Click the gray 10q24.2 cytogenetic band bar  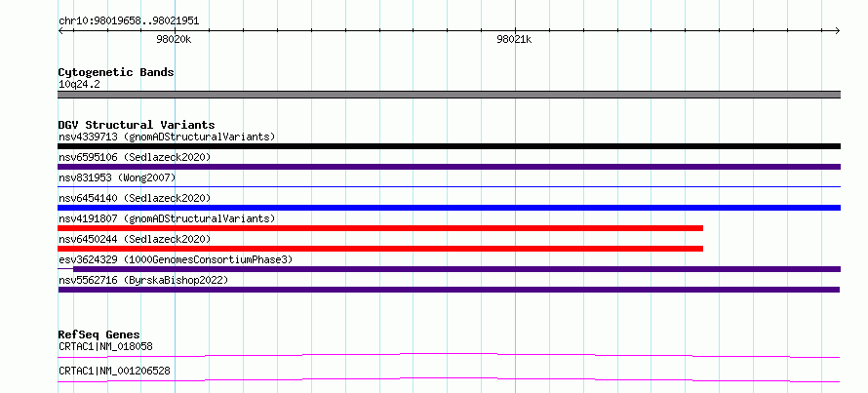pos(449,95)
